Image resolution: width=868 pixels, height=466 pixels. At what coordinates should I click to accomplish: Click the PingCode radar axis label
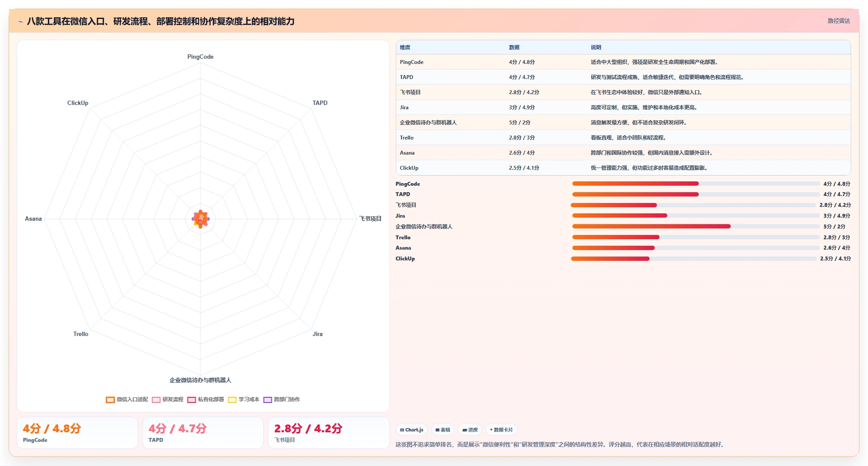click(x=200, y=57)
